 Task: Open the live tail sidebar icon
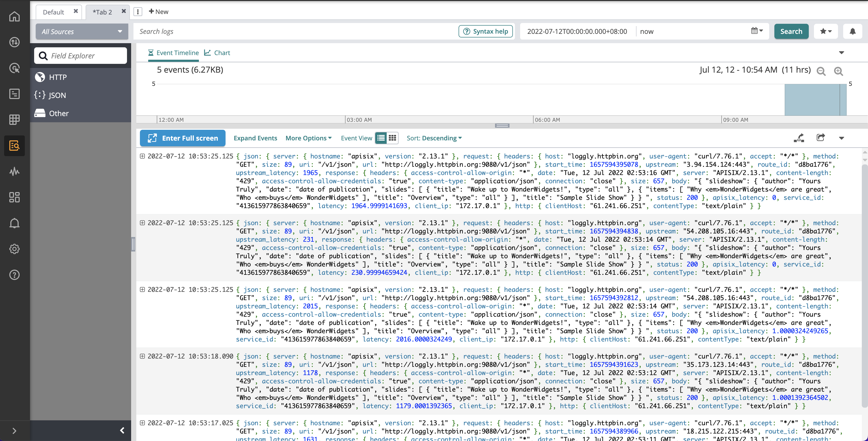click(x=14, y=68)
